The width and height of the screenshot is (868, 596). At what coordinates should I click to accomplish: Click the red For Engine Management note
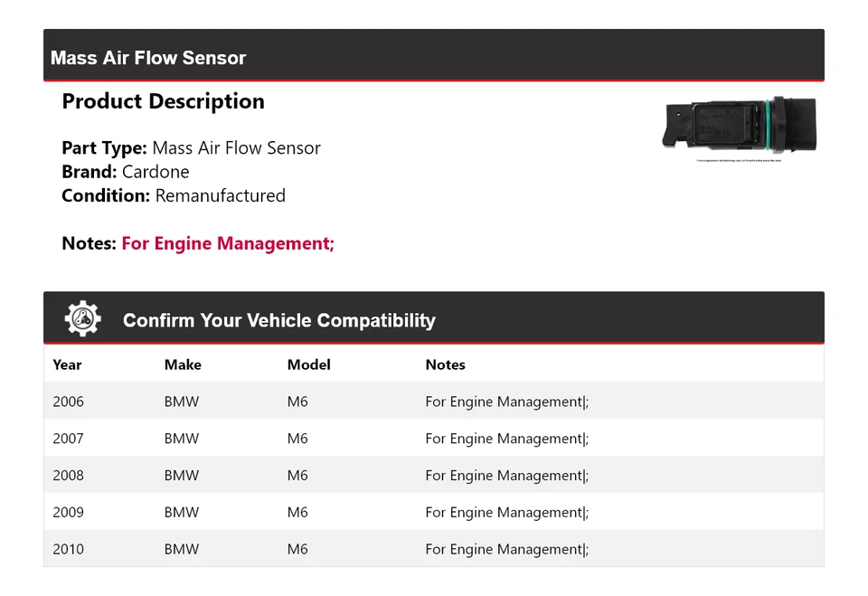[228, 243]
